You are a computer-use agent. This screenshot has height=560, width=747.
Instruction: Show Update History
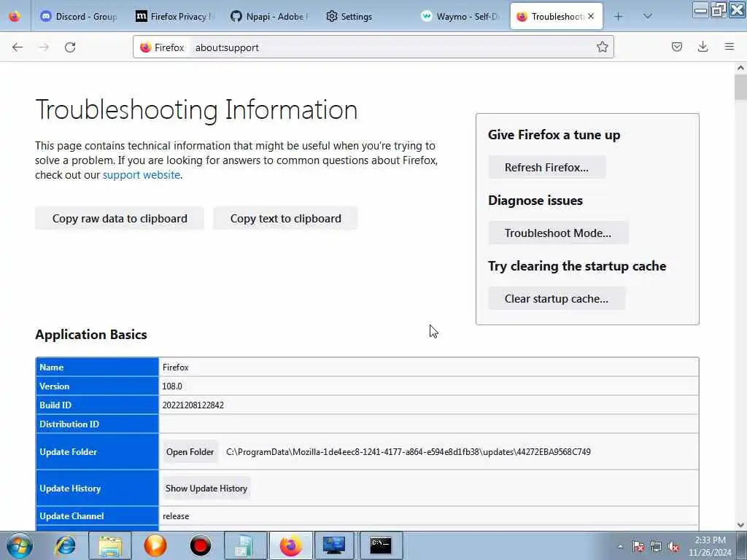pos(206,489)
